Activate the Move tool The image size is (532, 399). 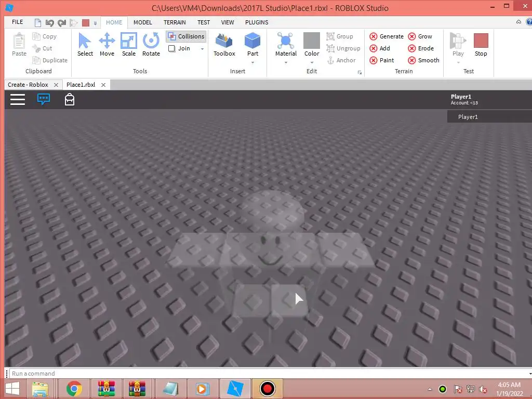coord(107,45)
